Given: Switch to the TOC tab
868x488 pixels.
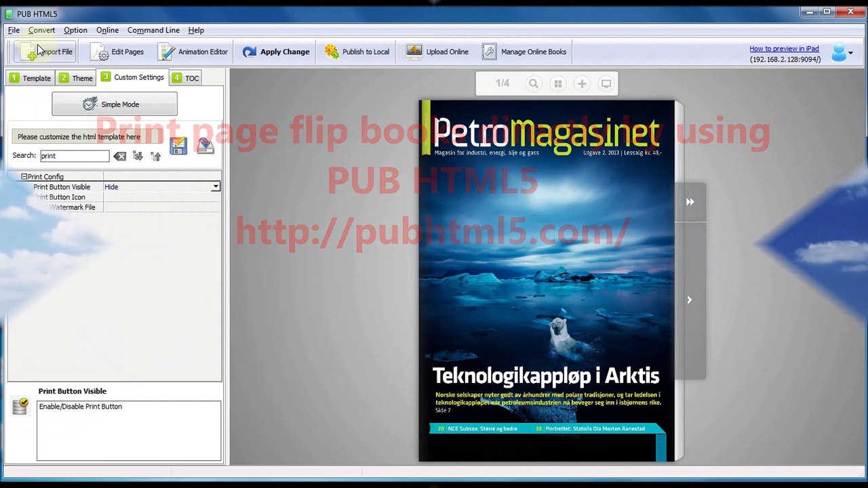Looking at the screenshot, I should pyautogui.click(x=185, y=78).
